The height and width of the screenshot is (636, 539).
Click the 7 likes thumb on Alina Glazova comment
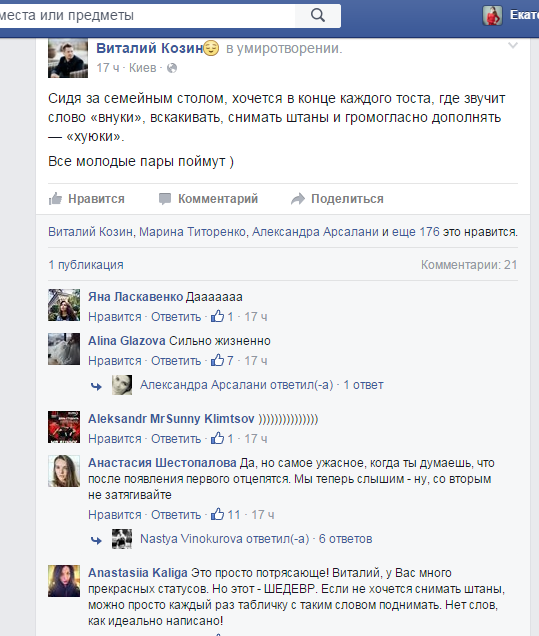[x=222, y=360]
